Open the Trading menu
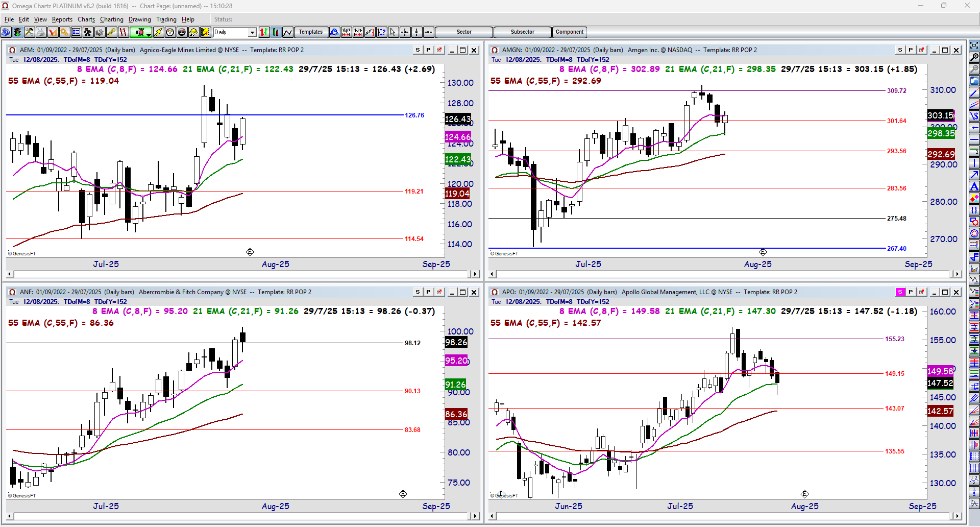This screenshot has width=980, height=527. point(166,19)
